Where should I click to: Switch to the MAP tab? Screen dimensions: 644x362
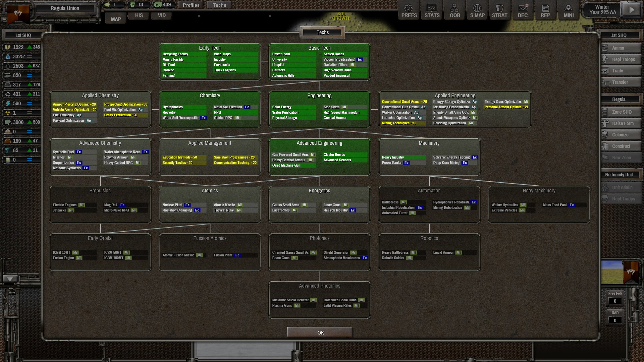click(x=115, y=18)
